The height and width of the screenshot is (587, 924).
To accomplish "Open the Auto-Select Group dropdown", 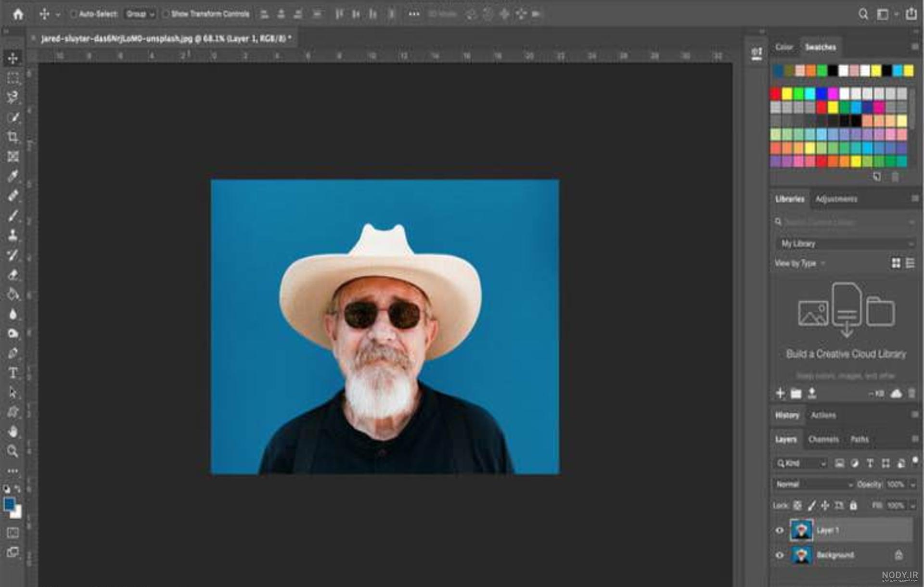I will coord(140,14).
